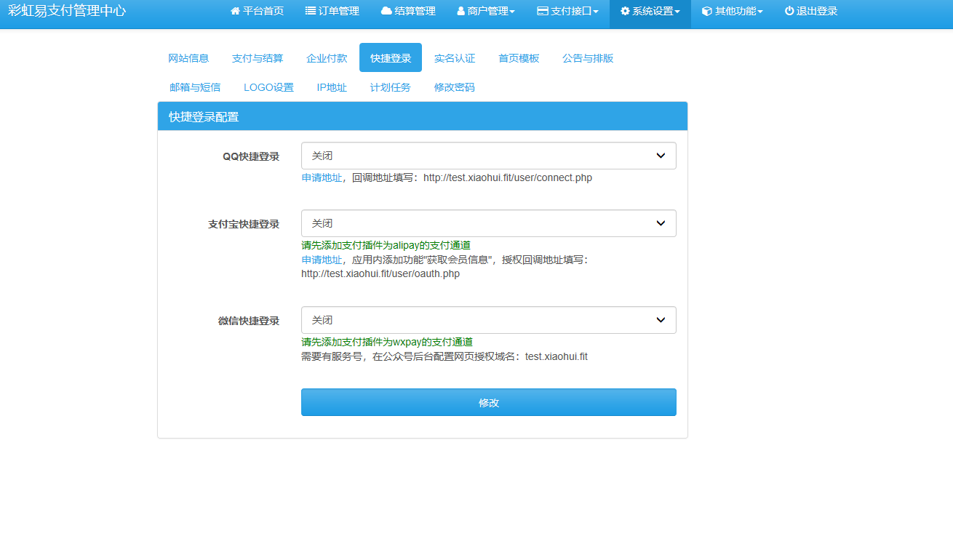Click the list icon for 订单管理
Viewport: 953px width, 560px height.
(311, 12)
